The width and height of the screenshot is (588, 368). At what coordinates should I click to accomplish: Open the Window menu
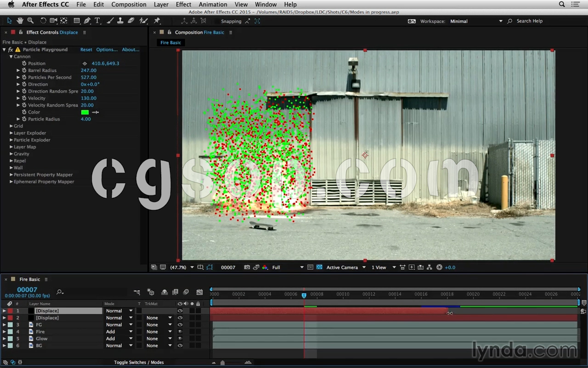pos(266,5)
